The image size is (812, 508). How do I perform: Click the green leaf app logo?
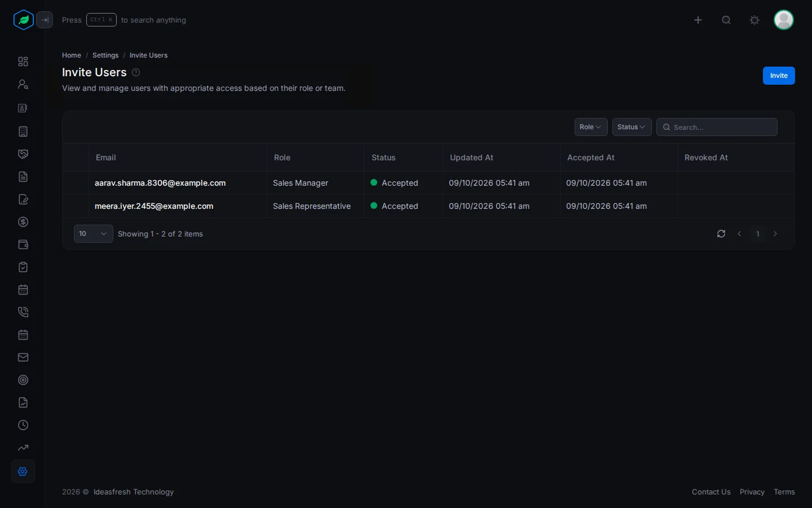(24, 20)
